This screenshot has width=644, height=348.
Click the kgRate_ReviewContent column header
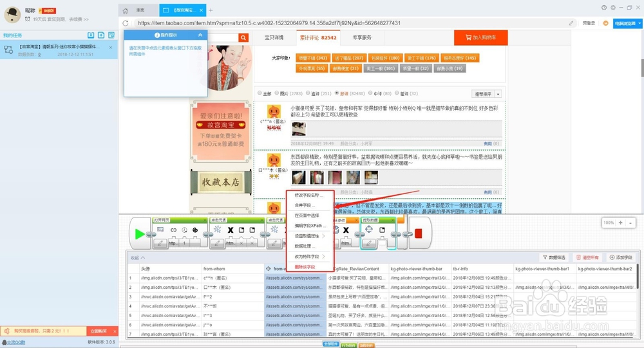click(357, 269)
